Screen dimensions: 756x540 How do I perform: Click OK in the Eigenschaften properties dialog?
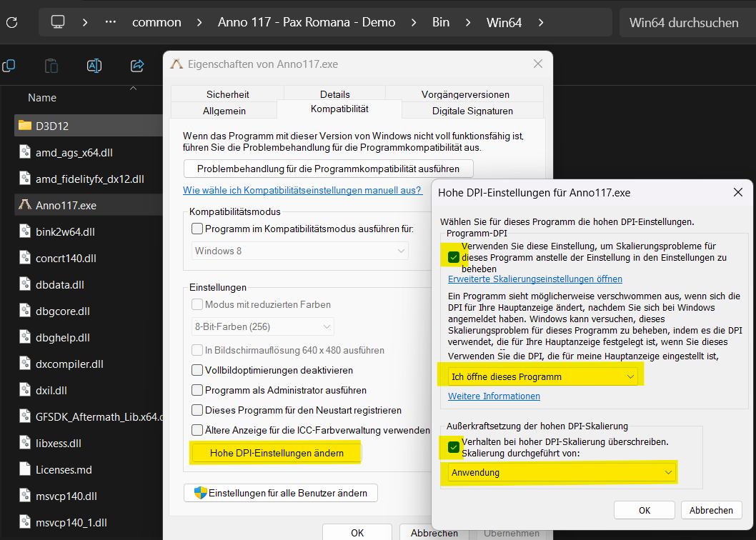[357, 532]
